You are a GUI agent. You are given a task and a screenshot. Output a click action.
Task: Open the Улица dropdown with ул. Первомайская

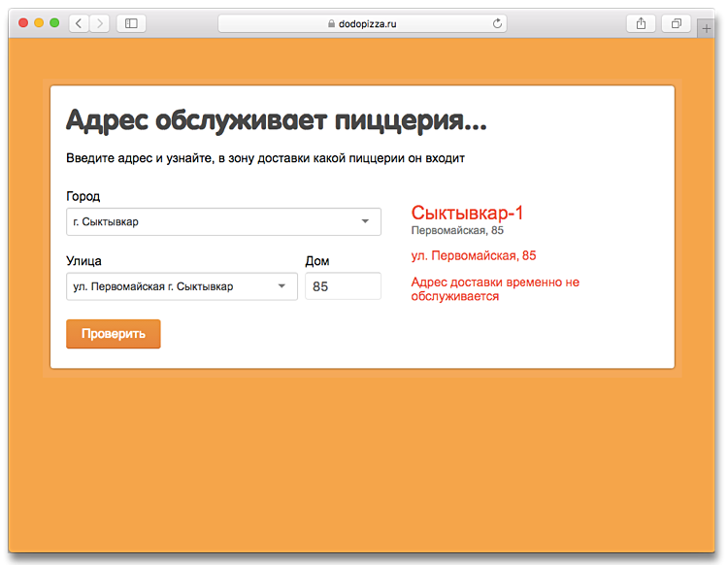click(x=182, y=286)
